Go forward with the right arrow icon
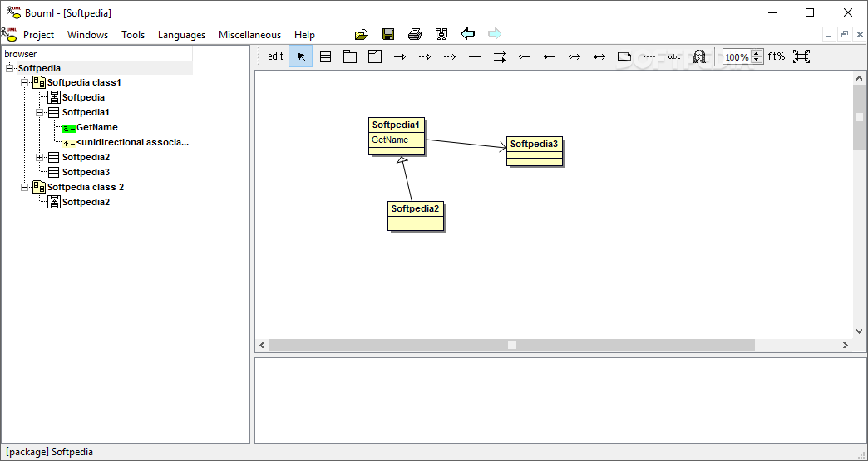This screenshot has height=461, width=868. point(495,34)
